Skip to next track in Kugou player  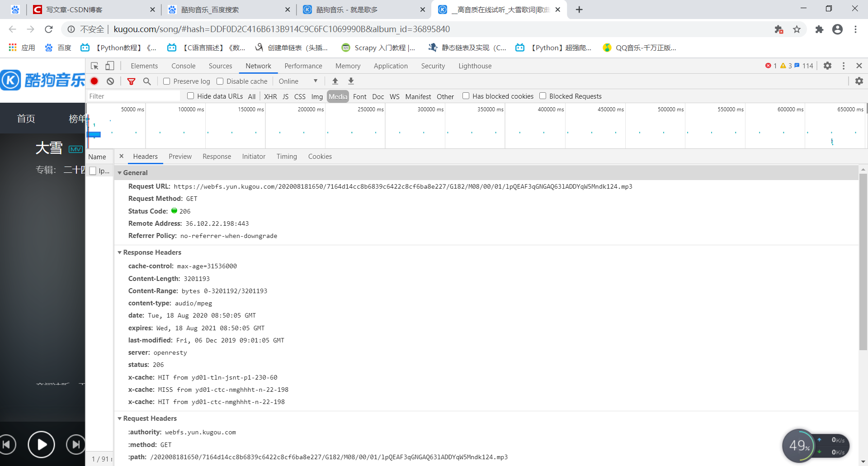75,445
